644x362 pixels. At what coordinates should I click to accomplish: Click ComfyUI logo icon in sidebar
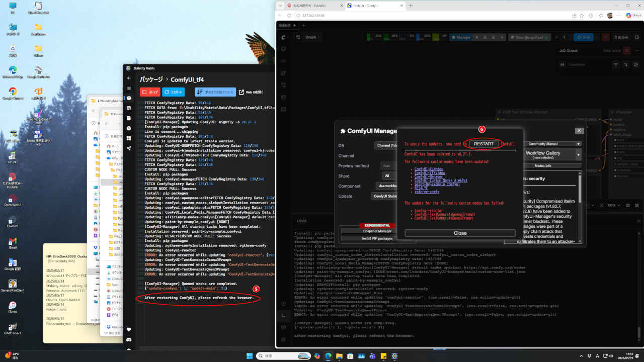tap(284, 37)
